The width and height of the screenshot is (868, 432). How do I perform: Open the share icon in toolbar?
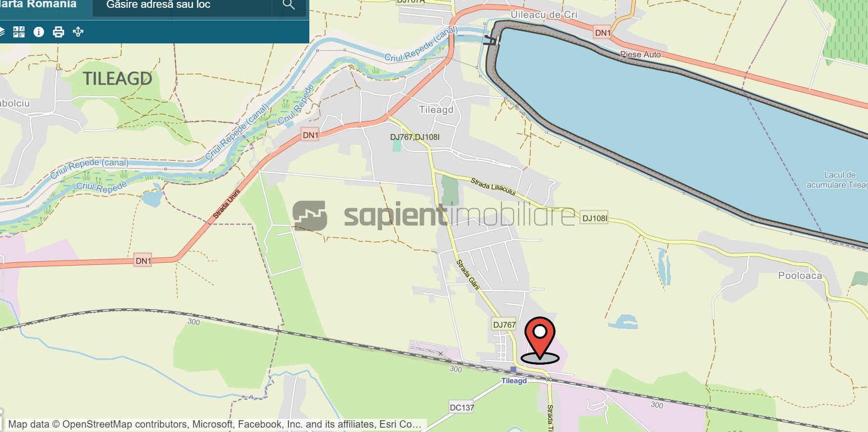(78, 32)
